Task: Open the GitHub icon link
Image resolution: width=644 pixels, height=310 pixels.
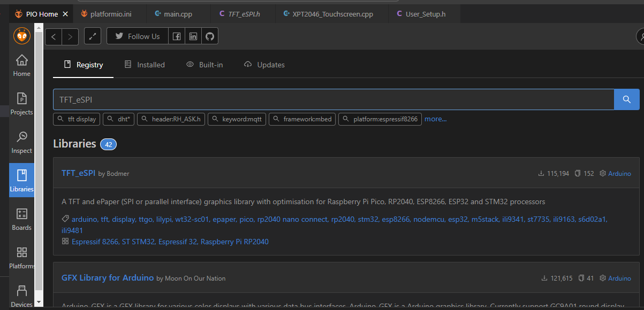Action: 210,36
